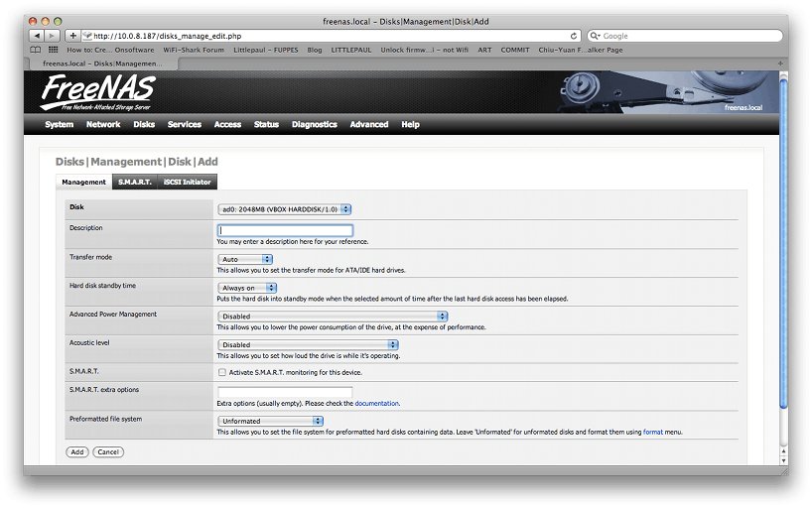Focus the Description text field
This screenshot has height=508, width=812.
coord(285,230)
